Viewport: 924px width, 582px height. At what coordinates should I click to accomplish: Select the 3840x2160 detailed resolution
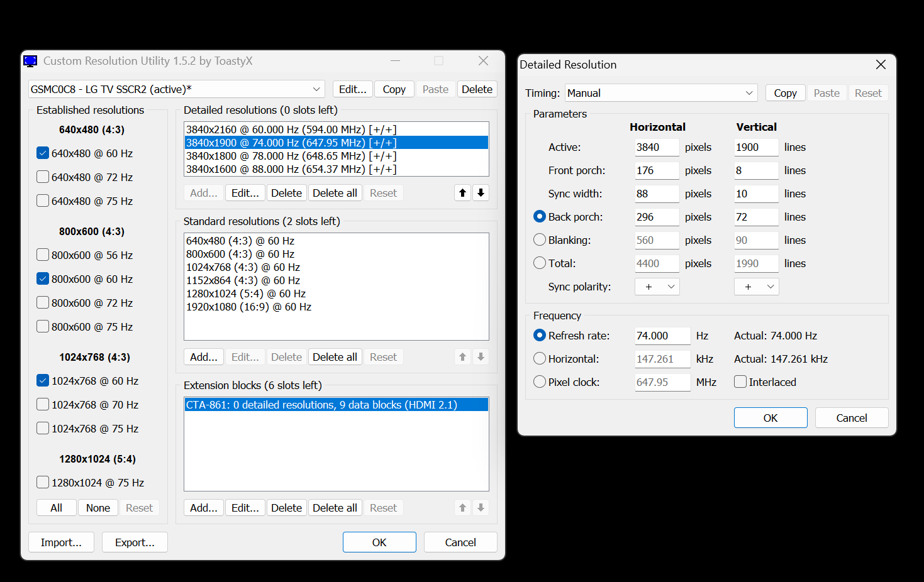coord(291,129)
